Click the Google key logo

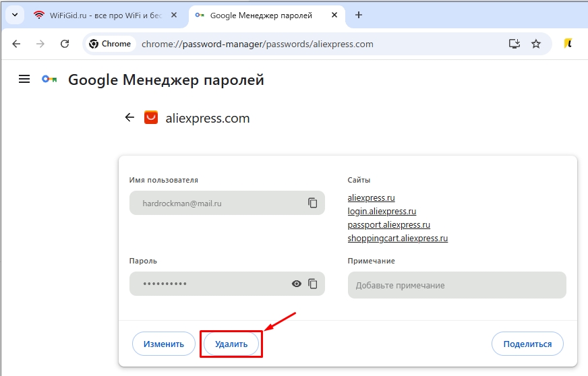click(49, 79)
